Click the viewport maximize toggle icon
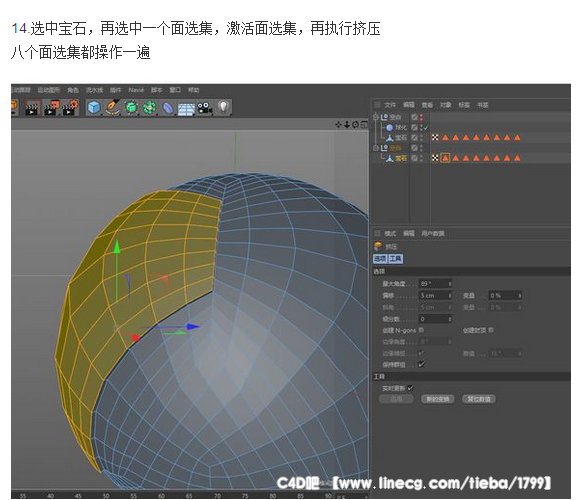The height and width of the screenshot is (500, 577). (x=364, y=125)
